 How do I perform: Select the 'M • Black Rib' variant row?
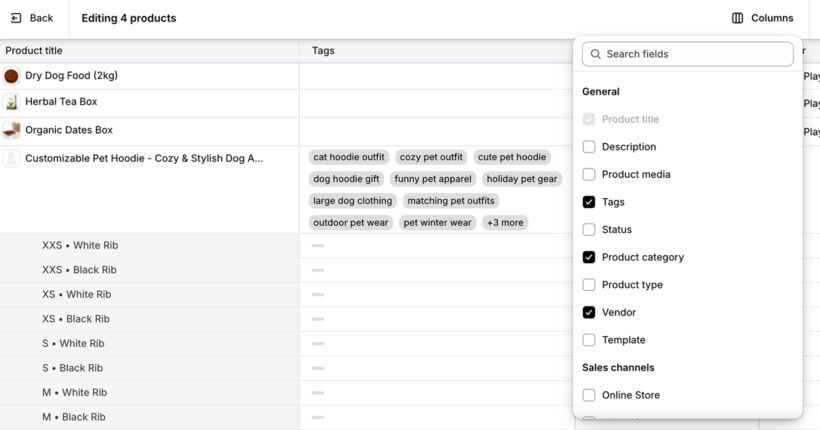coord(150,417)
